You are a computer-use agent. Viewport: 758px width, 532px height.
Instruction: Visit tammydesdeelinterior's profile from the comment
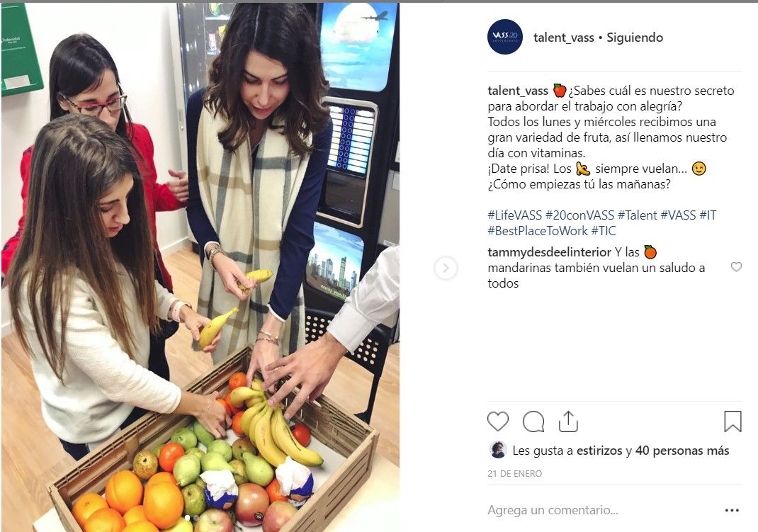pos(549,252)
